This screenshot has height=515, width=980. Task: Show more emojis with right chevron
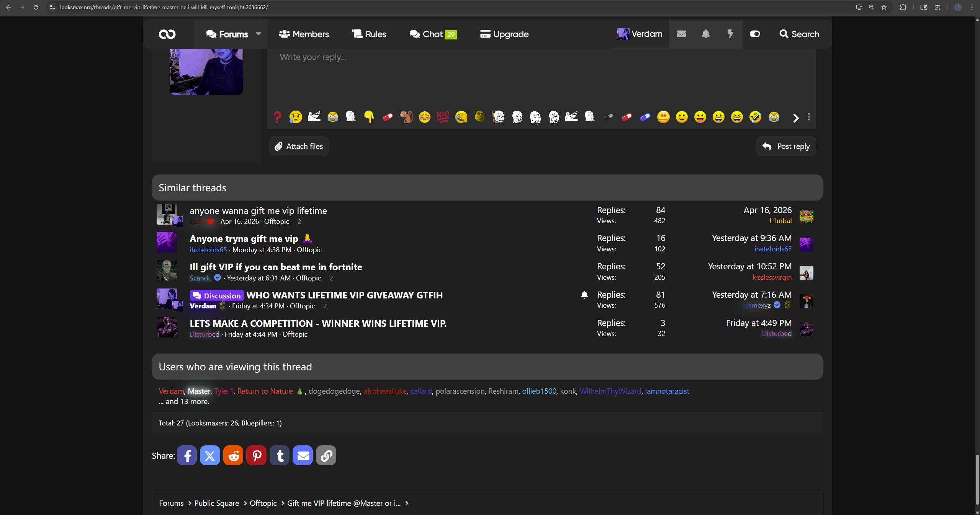[x=795, y=118]
